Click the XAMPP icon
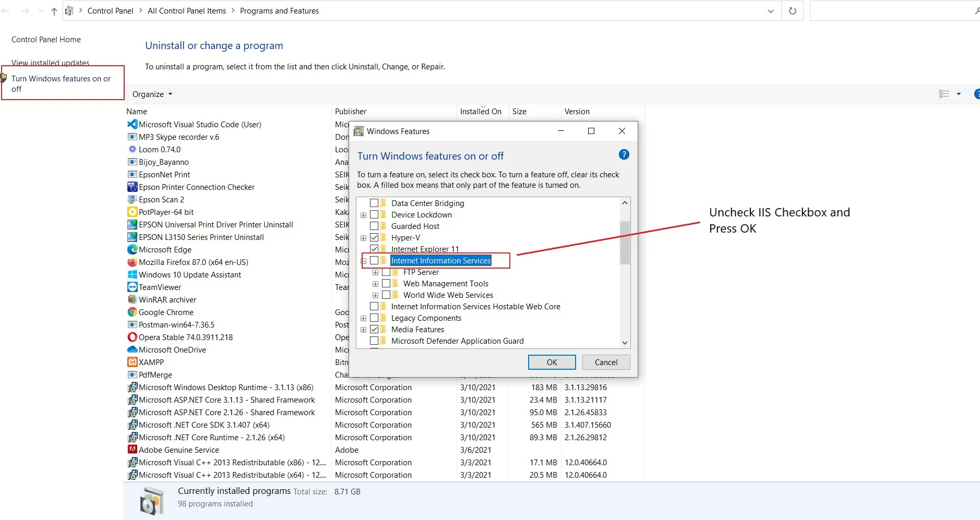980x520 pixels. pos(132,362)
